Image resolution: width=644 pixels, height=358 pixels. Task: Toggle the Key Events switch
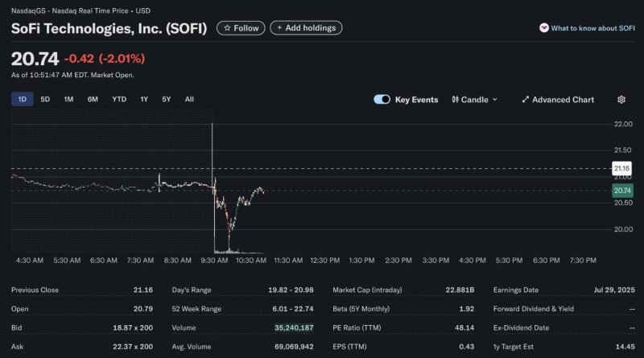pyautogui.click(x=382, y=99)
